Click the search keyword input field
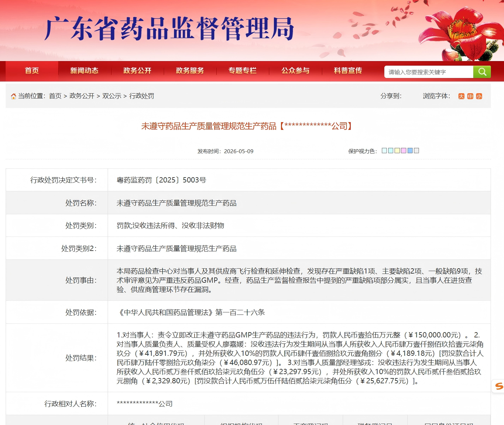 pos(429,72)
